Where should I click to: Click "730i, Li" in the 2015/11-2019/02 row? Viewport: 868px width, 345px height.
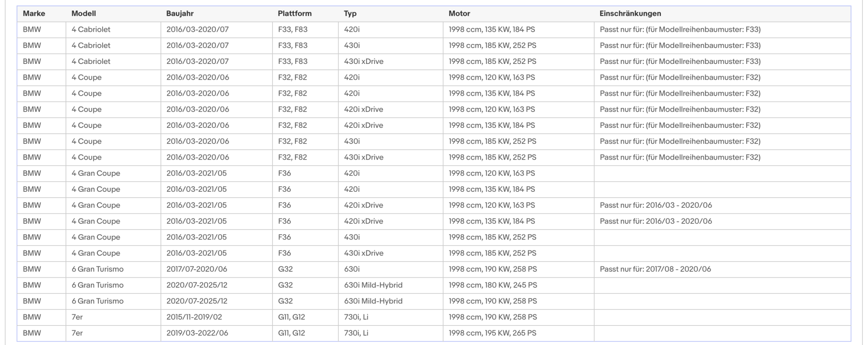pos(356,317)
